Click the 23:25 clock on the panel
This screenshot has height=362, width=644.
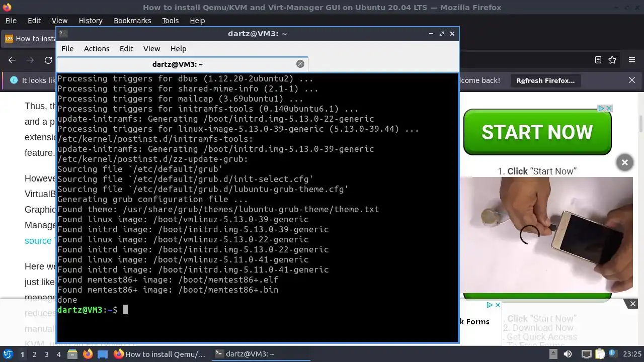point(632,354)
